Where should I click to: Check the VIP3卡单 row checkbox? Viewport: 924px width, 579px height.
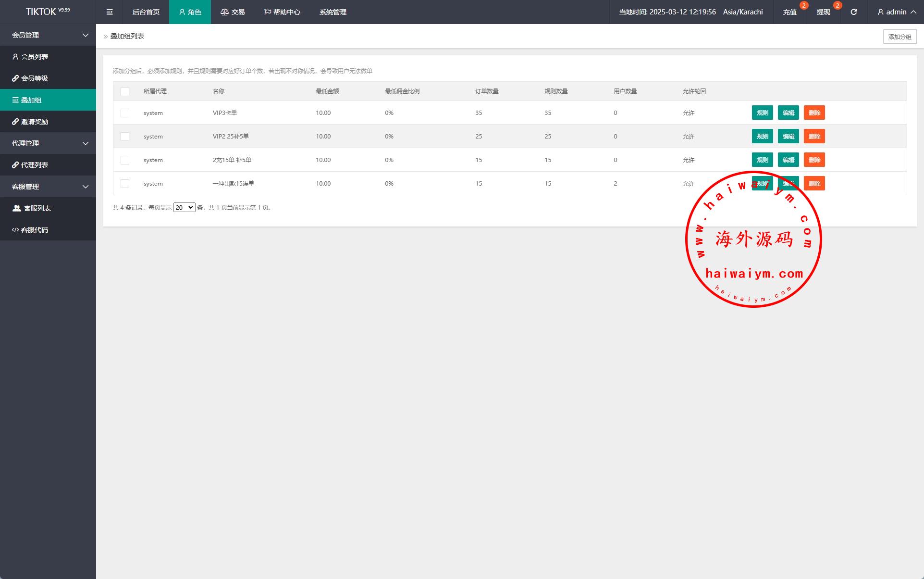coord(125,113)
